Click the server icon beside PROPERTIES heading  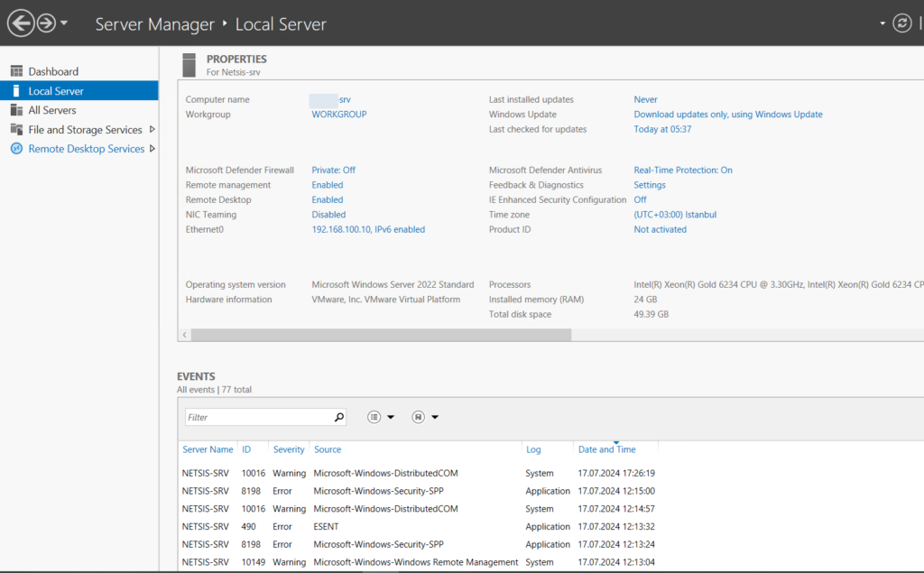[189, 65]
